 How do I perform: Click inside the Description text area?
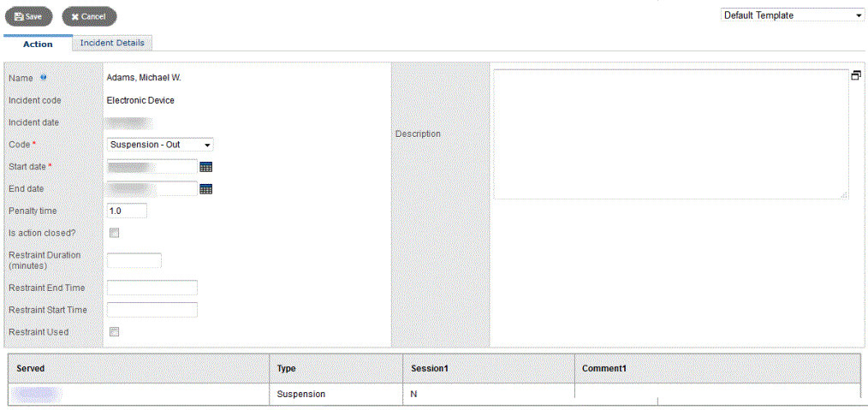click(670, 134)
